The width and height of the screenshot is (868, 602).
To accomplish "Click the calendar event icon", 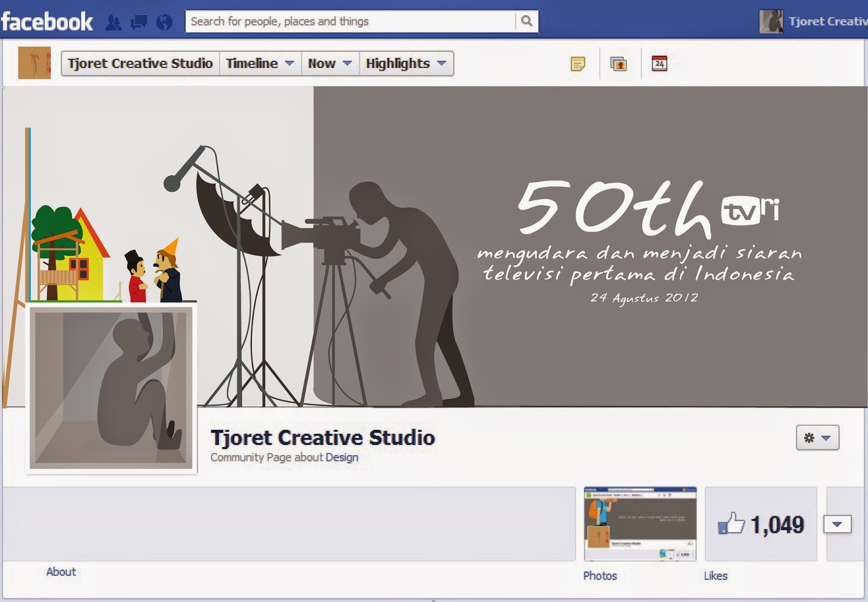I will click(x=659, y=63).
